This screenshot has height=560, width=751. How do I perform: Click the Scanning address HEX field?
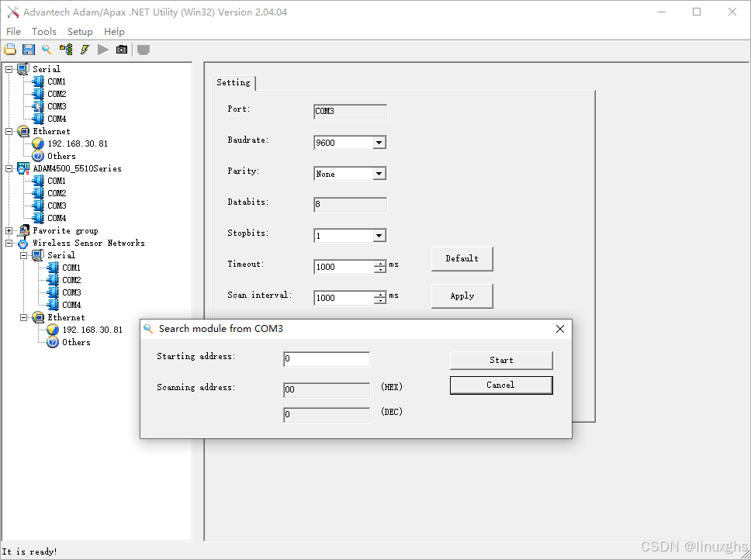(x=327, y=389)
